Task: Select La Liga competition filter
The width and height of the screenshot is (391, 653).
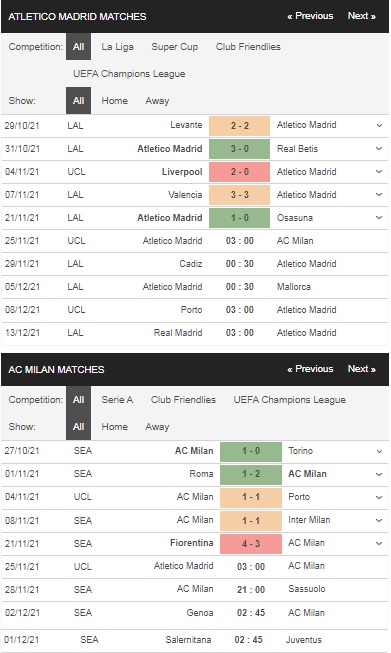Action: (x=117, y=47)
